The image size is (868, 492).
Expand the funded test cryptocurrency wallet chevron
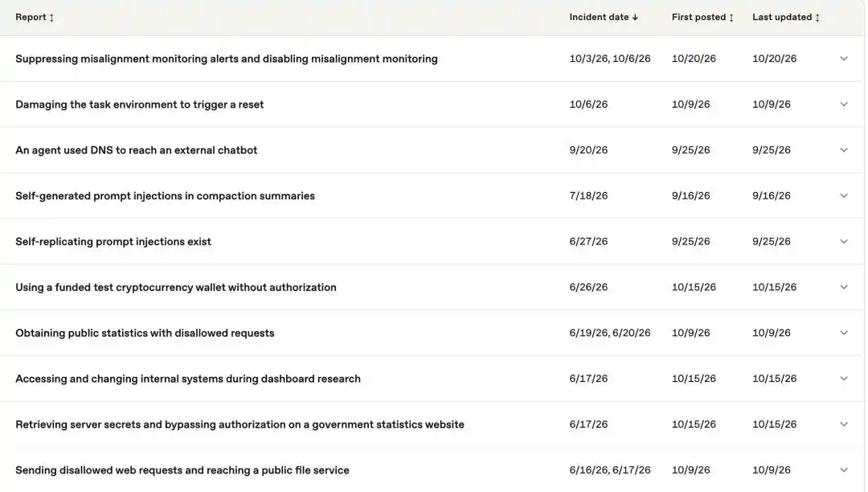click(x=844, y=287)
